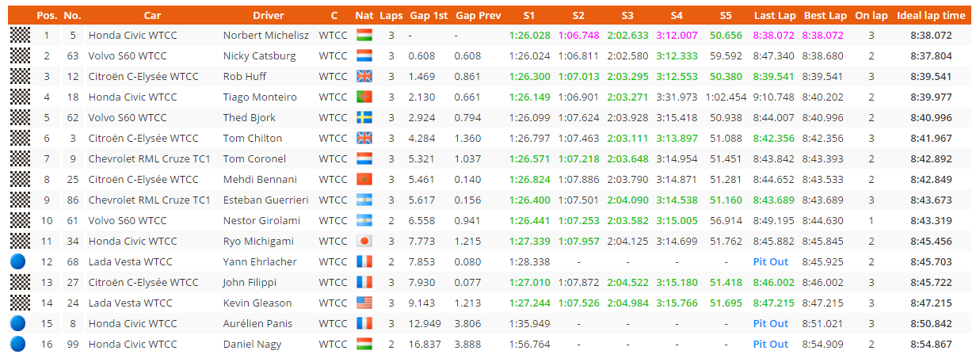The width and height of the screenshot is (980, 362).
Task: Click Lada Vesta WTCC in Kevin Gleason row
Action: pyautogui.click(x=130, y=303)
